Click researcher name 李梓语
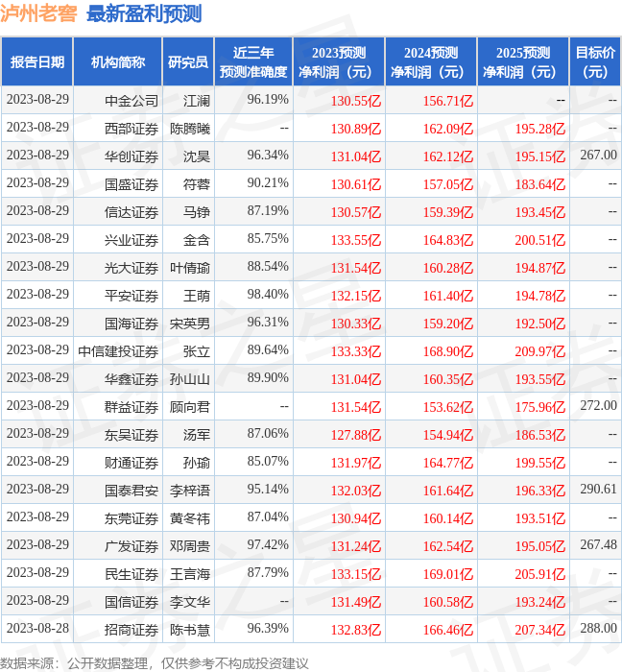 coord(190,491)
